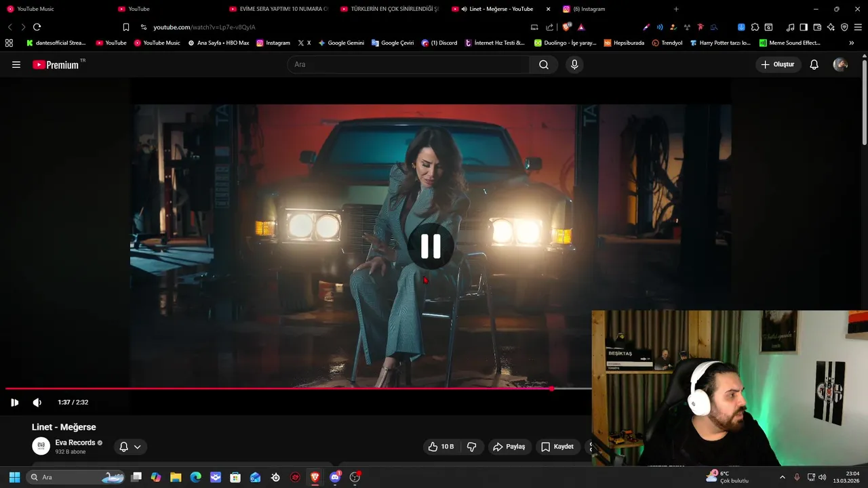The image size is (868, 488).
Task: Toggle subscription notification bell for Eva Records
Action: click(x=123, y=447)
